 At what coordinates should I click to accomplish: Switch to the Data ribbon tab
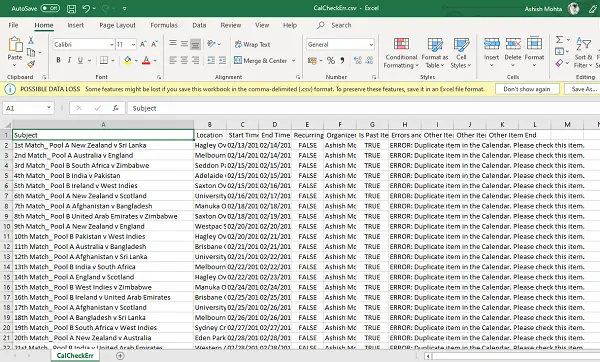point(199,25)
